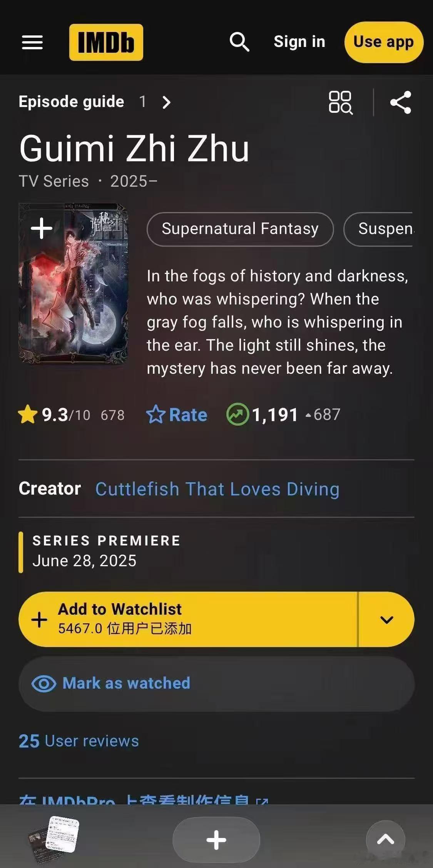Screen dimensions: 433x868
Task: Expand watchlist options dropdown arrow
Action: pos(386,619)
